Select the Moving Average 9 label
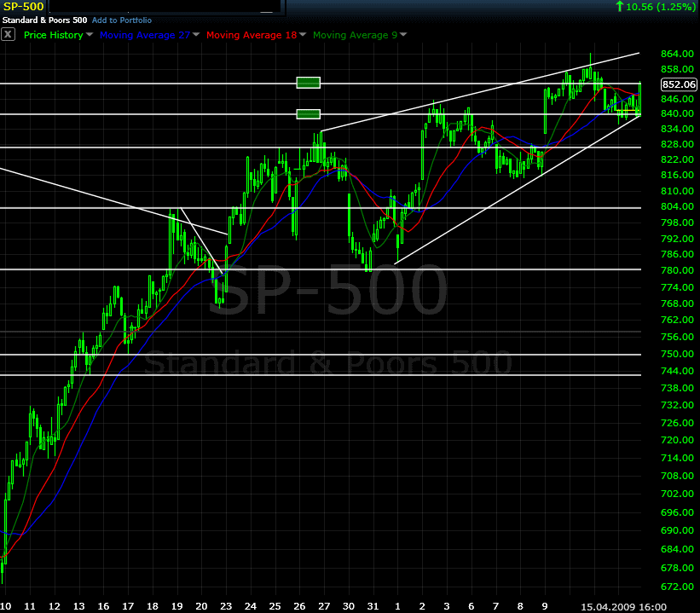The height and width of the screenshot is (613, 700). pyautogui.click(x=355, y=35)
